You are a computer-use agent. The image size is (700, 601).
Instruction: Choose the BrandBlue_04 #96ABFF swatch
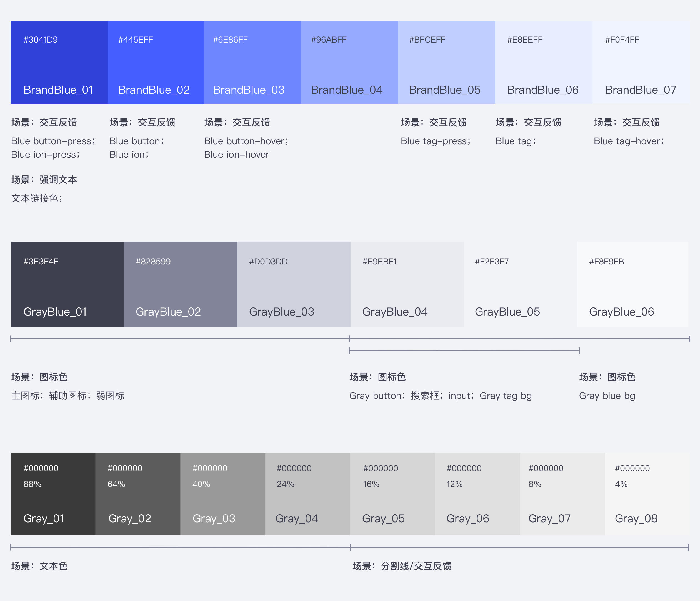pos(350,63)
